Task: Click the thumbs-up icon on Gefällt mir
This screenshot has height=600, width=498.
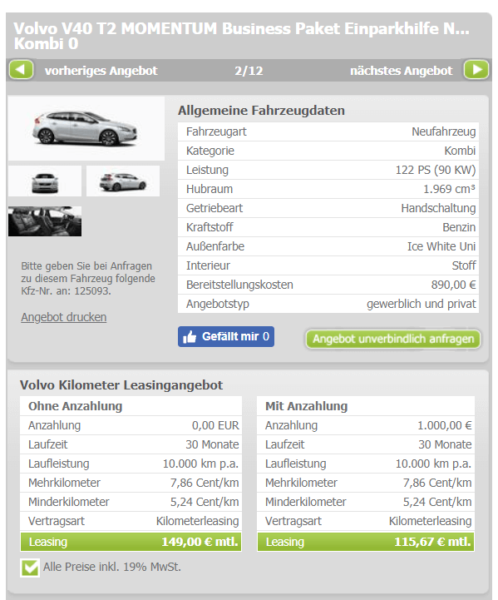Action: [x=189, y=337]
